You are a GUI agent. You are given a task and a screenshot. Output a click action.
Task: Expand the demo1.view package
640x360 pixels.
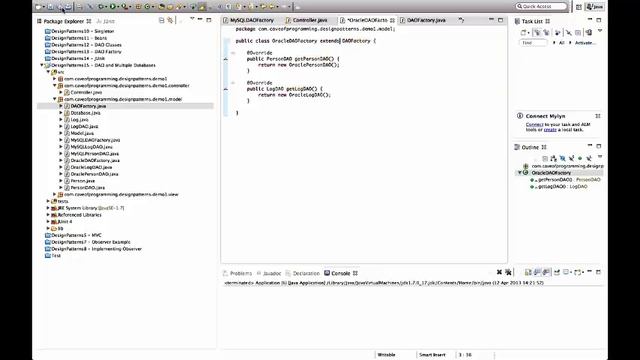pyautogui.click(x=55, y=194)
